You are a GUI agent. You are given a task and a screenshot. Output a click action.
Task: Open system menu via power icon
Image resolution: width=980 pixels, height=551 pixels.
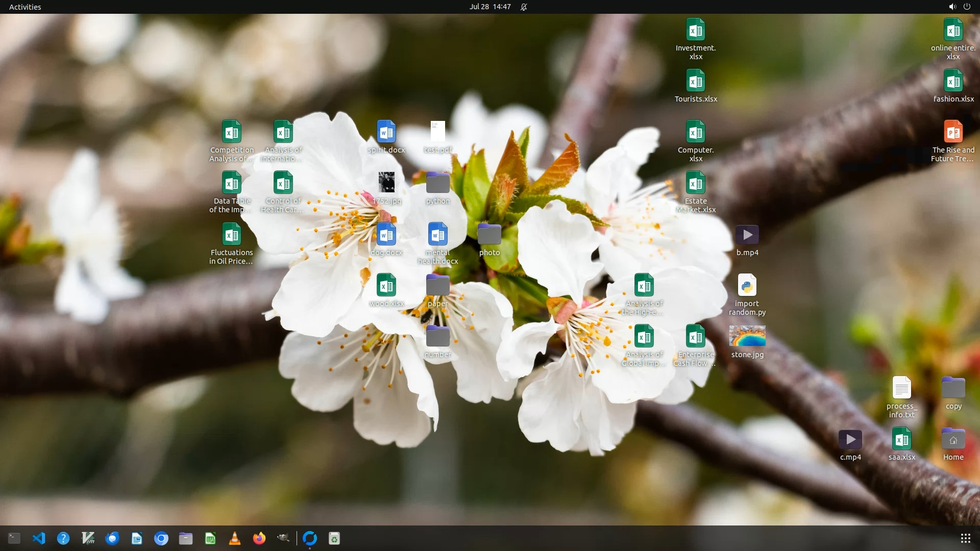tap(967, 7)
